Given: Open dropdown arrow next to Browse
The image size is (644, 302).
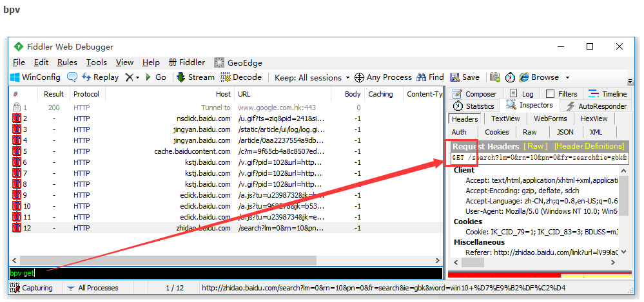Looking at the screenshot, I should coord(567,77).
